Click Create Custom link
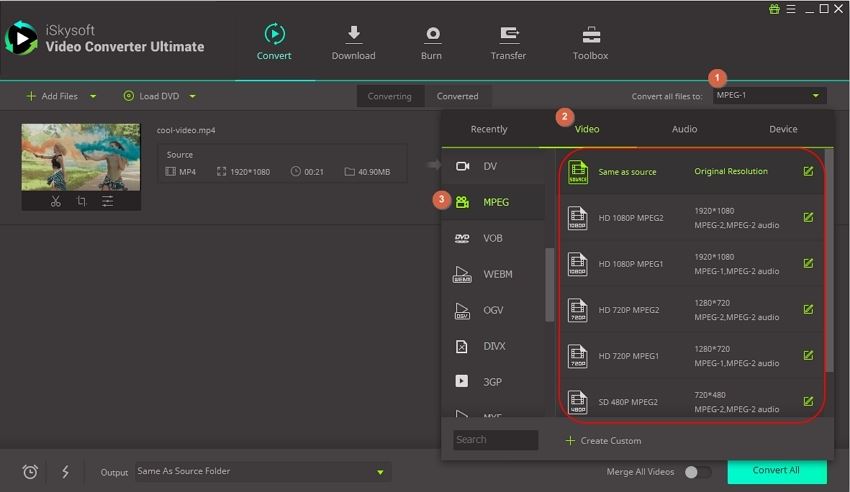This screenshot has height=492, width=850. [603, 440]
